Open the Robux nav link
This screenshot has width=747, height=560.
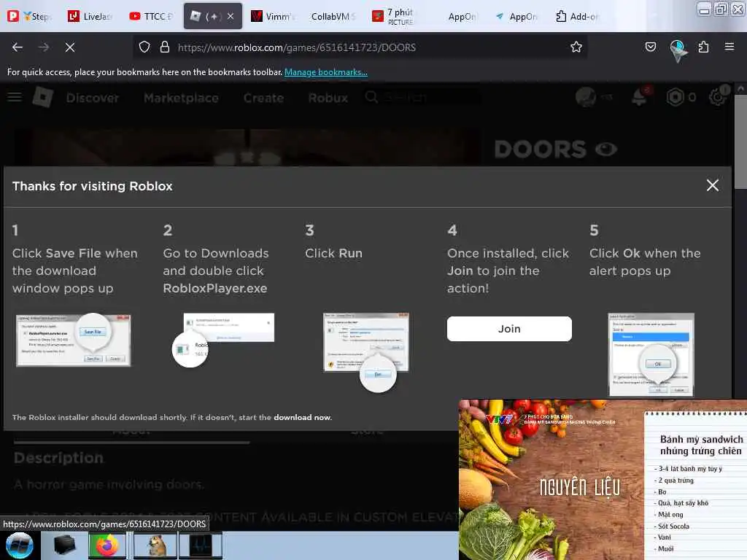[328, 98]
